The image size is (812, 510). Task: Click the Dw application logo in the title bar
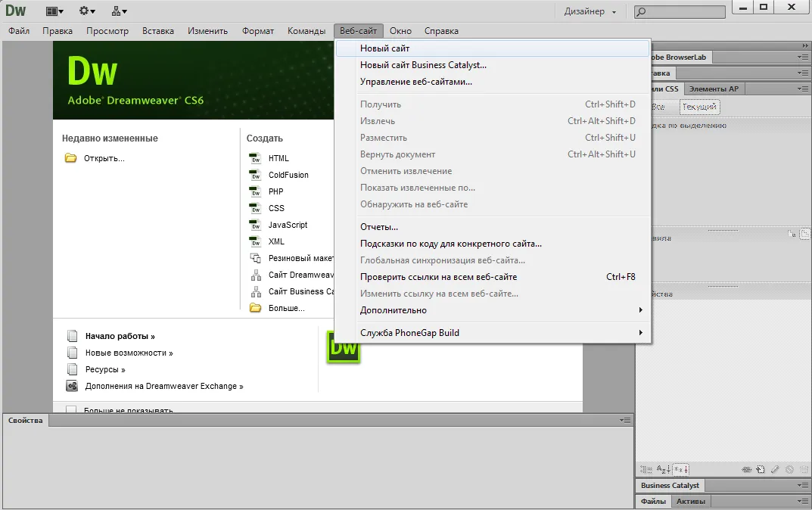tap(16, 11)
